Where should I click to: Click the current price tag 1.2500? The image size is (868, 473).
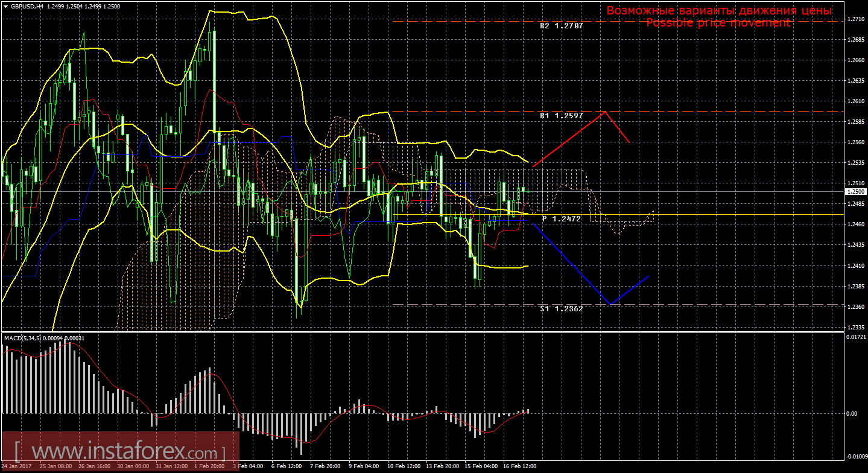tap(855, 191)
